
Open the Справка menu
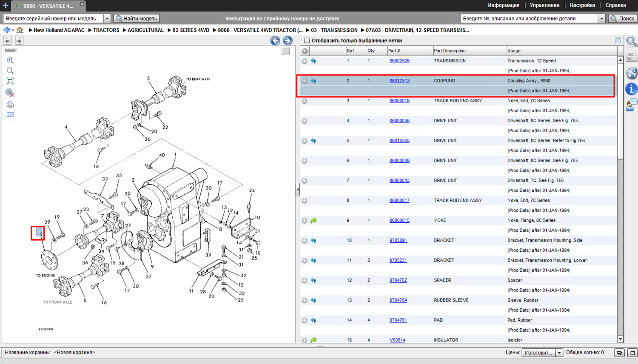coord(615,6)
